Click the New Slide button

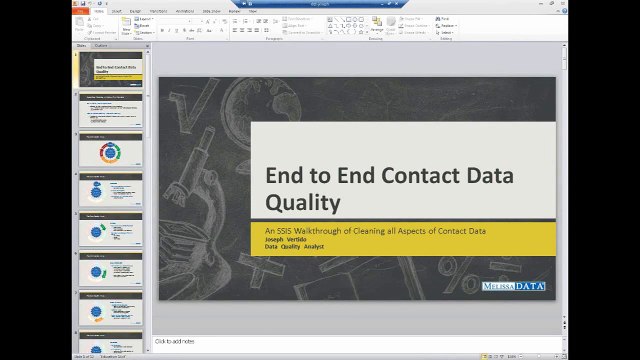tap(126, 26)
